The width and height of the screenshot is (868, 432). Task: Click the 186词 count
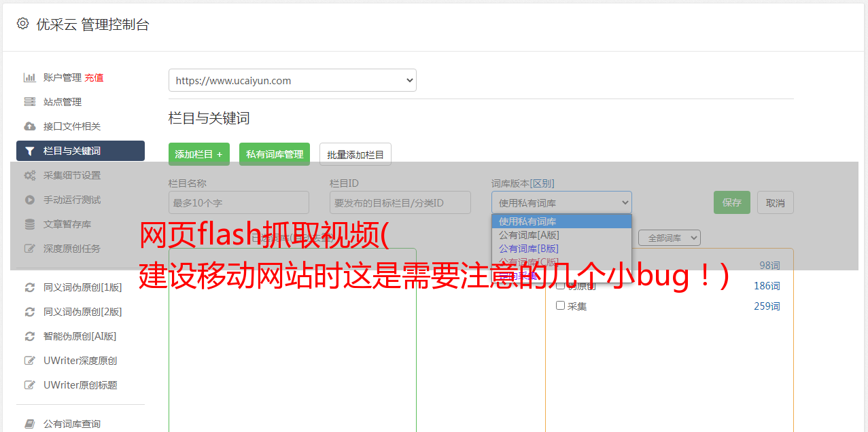point(767,286)
